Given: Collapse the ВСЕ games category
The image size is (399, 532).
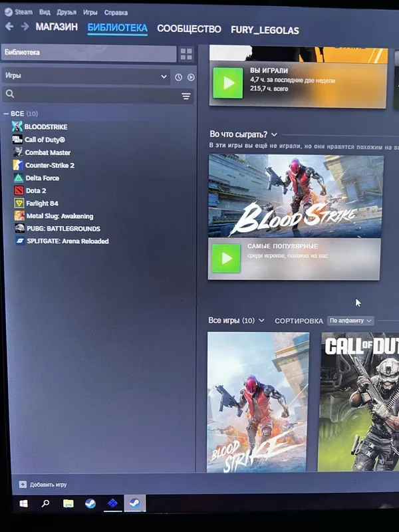Looking at the screenshot, I should pyautogui.click(x=6, y=114).
